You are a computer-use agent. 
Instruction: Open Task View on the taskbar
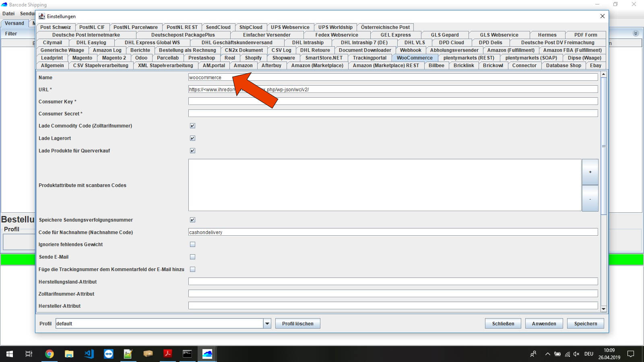point(29,354)
